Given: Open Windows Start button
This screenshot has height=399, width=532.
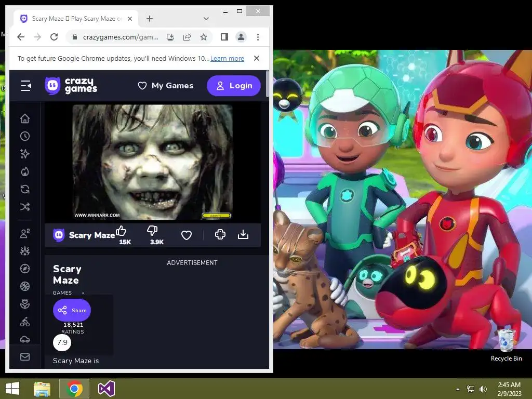Looking at the screenshot, I should pyautogui.click(x=12, y=389).
